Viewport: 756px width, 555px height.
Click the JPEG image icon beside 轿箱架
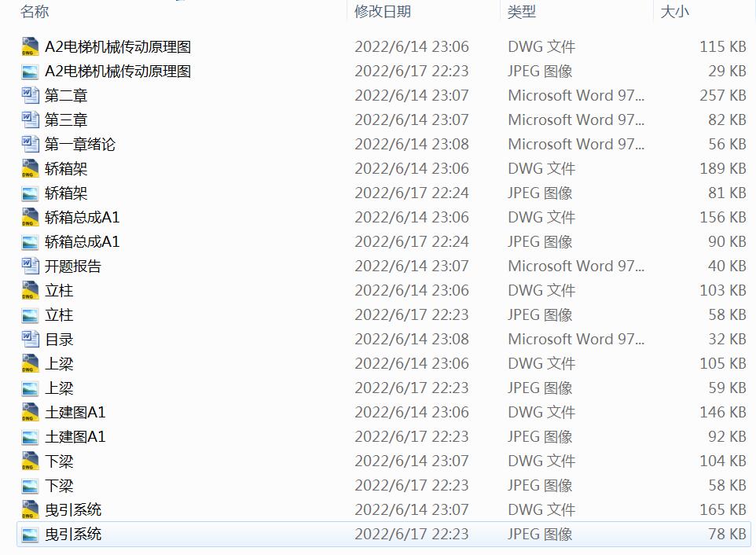point(30,194)
